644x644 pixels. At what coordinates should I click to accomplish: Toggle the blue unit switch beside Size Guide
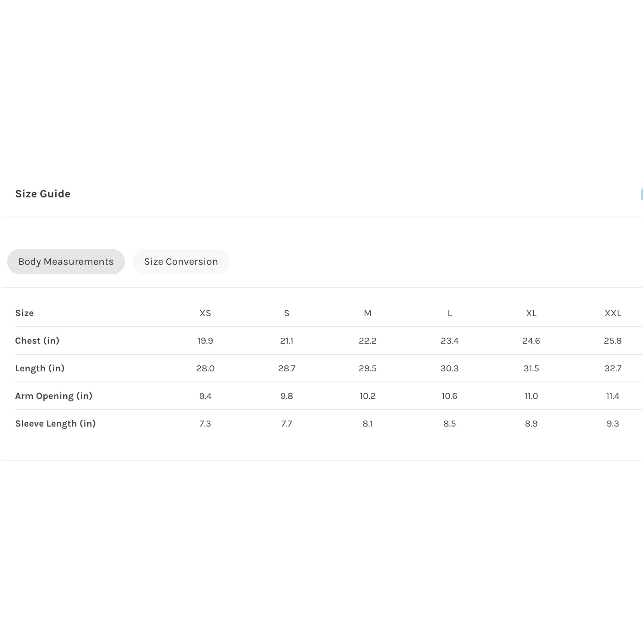642,194
